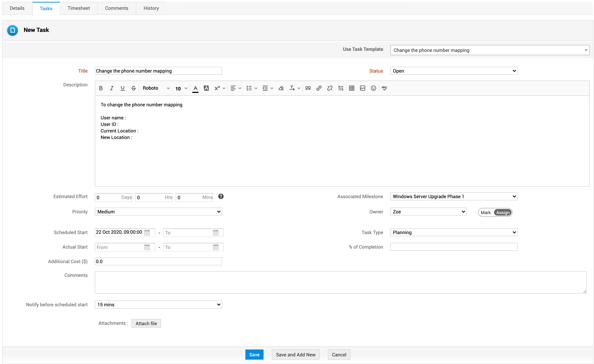The height and width of the screenshot is (364, 594).
Task: Open the History tab
Action: coord(151,8)
